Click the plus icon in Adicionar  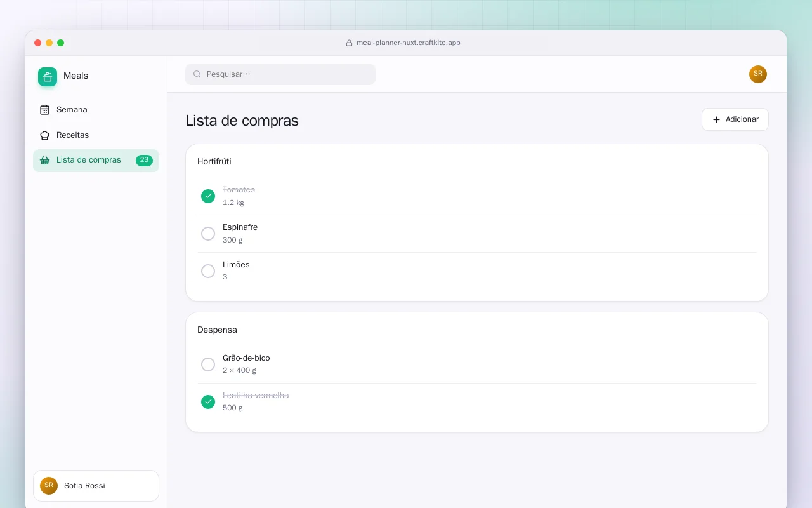click(x=716, y=119)
